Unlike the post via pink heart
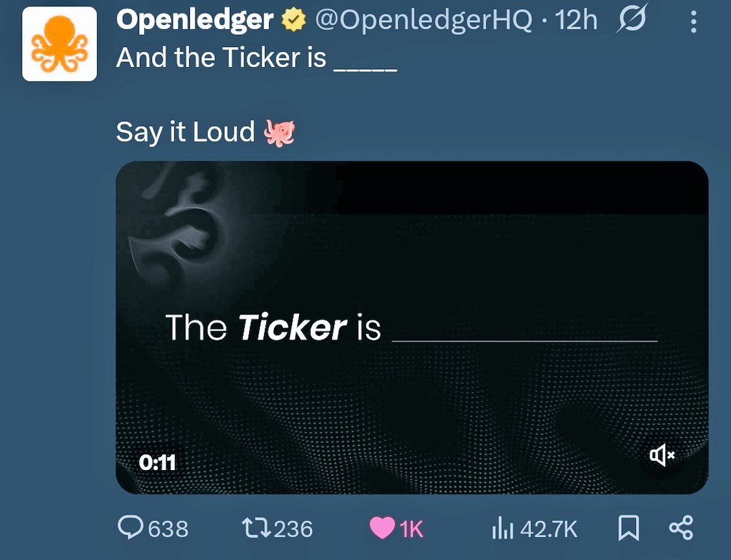731x560 pixels. [382, 529]
